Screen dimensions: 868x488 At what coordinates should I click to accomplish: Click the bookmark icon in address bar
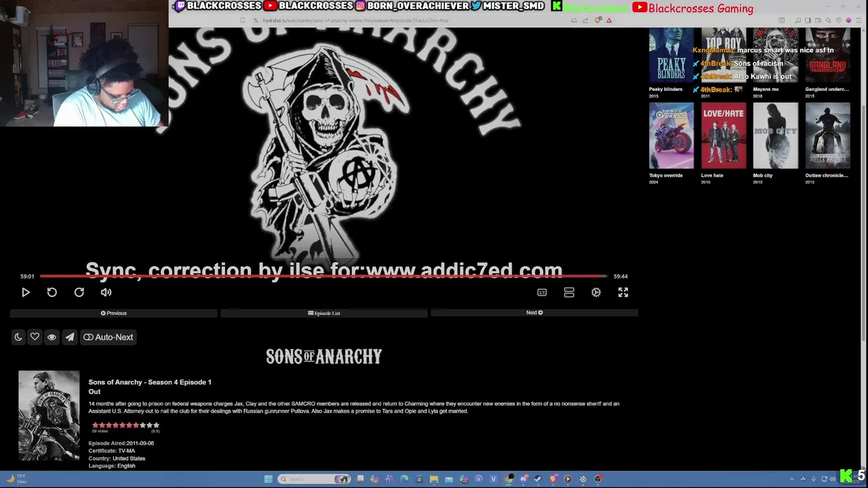[243, 20]
